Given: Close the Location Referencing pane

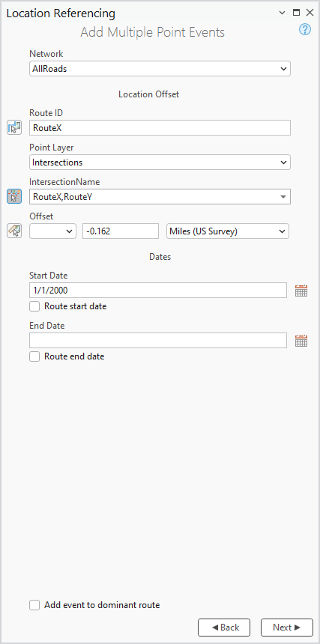Looking at the screenshot, I should coord(310,13).
